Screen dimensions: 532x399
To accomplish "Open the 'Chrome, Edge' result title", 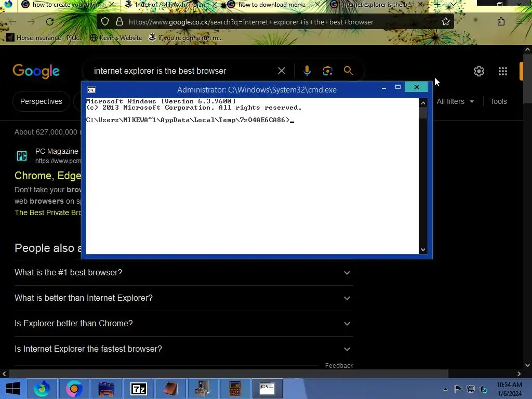I will point(48,176).
